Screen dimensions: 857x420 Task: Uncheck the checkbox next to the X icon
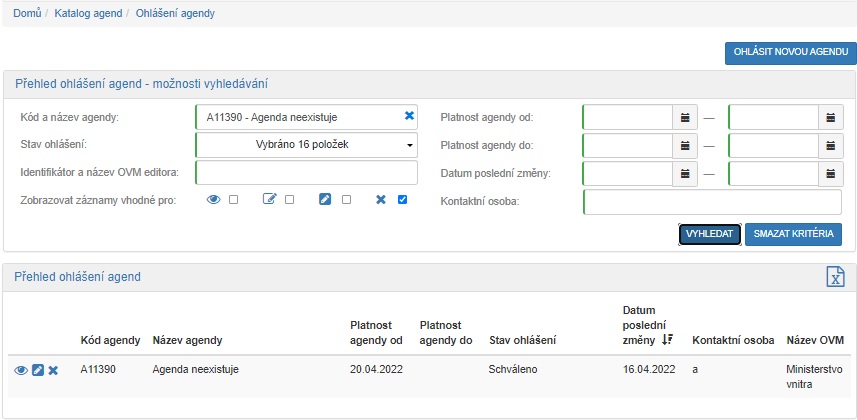(x=402, y=200)
